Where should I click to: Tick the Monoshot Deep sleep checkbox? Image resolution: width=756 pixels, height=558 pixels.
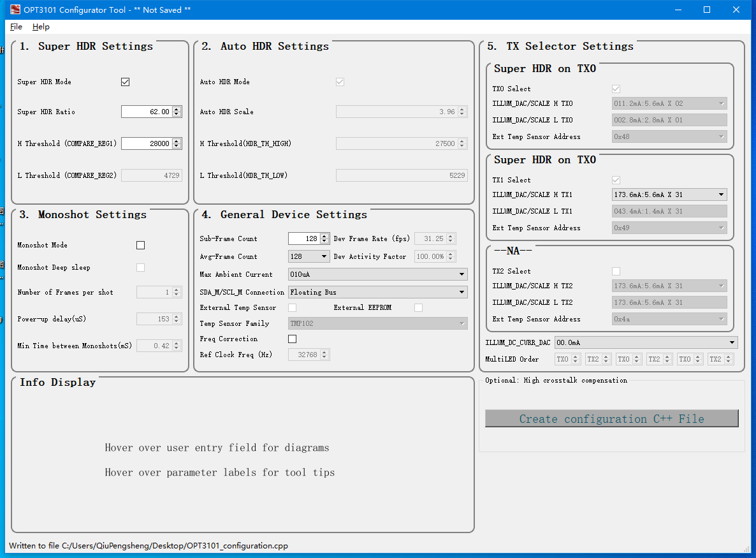(x=140, y=267)
